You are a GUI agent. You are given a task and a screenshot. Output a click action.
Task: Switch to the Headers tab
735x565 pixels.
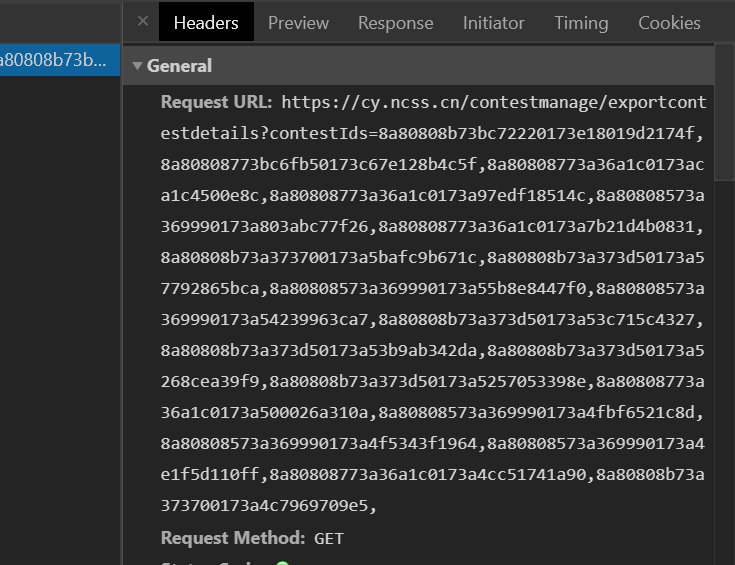206,23
